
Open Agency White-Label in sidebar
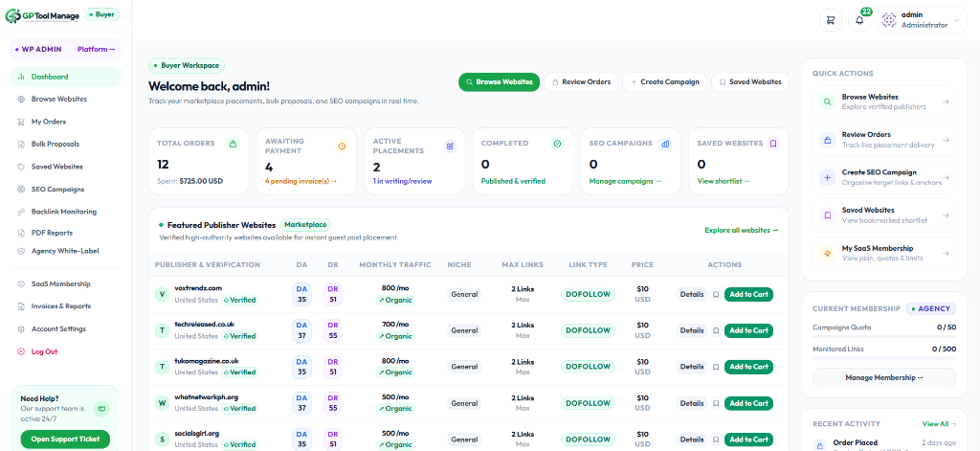[x=65, y=251]
